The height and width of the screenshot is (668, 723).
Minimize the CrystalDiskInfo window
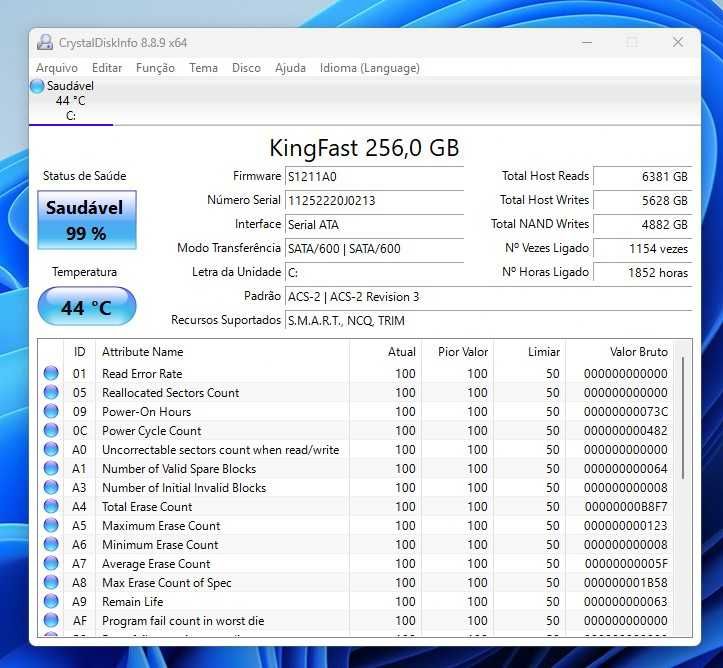tap(587, 42)
